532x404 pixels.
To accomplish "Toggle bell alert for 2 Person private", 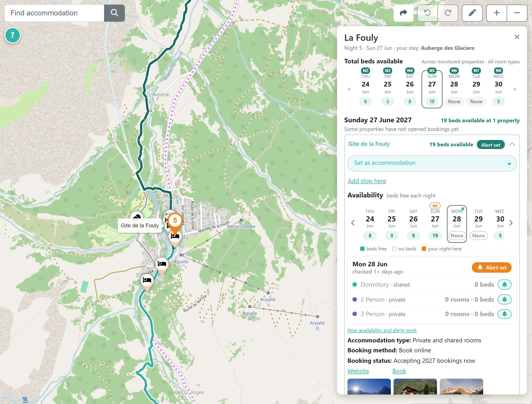I will (504, 300).
